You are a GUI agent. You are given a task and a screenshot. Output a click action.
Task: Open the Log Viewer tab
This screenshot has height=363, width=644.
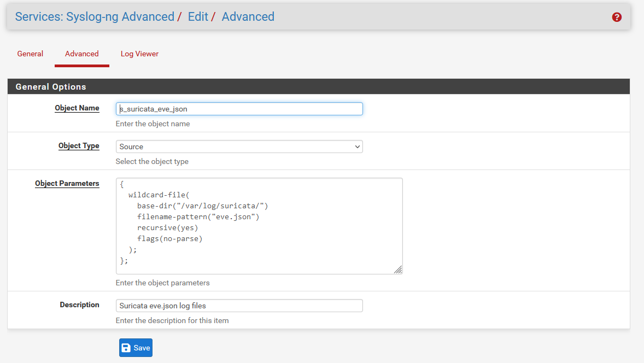click(x=139, y=54)
